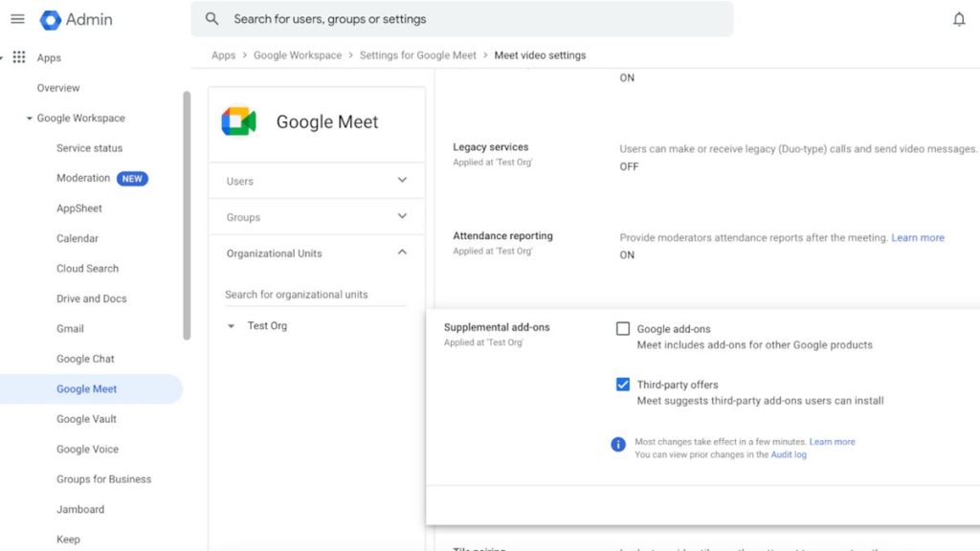Image resolution: width=980 pixels, height=551 pixels.
Task: Uncheck the Third-party offers checkbox
Action: (x=623, y=385)
